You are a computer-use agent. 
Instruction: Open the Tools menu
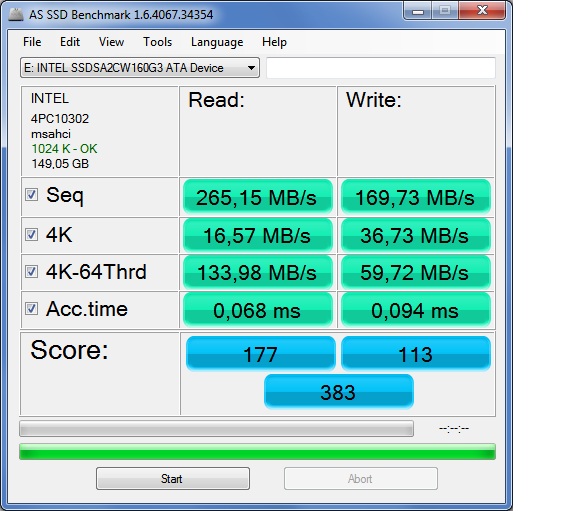pos(157,42)
